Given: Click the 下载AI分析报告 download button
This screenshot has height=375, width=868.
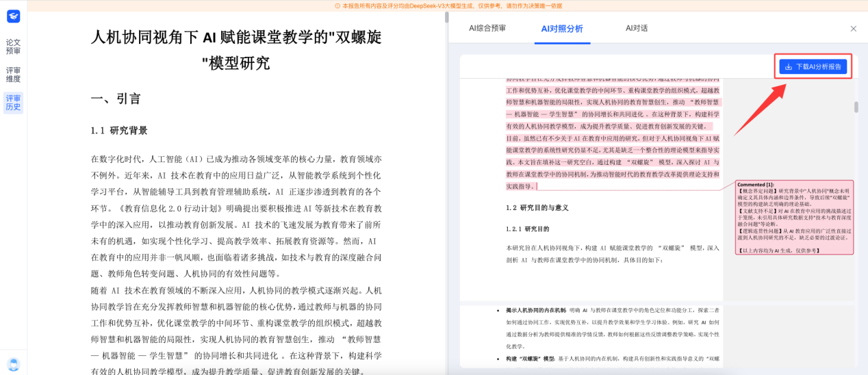Looking at the screenshot, I should click(813, 66).
